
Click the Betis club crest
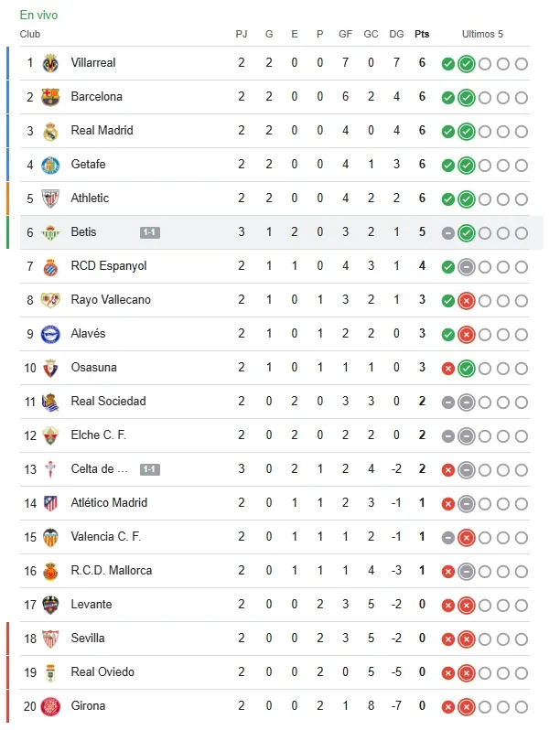[x=50, y=232]
